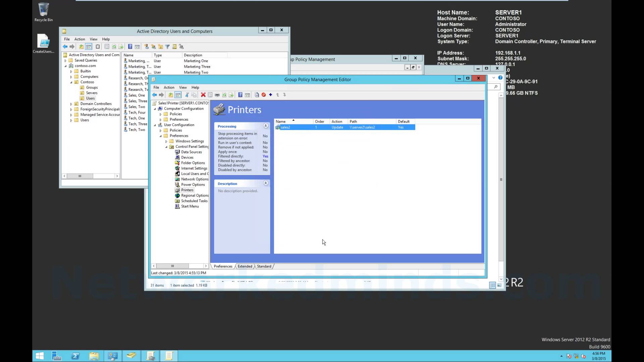Click the Print icon in Group Policy Editor toolbar

(x=217, y=95)
